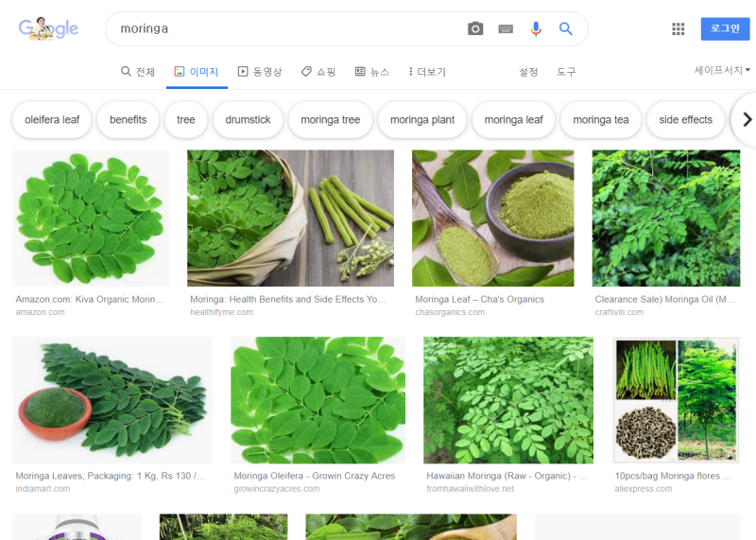The image size is (756, 540).
Task: Open the 쇼핑 tab
Action: 318,72
